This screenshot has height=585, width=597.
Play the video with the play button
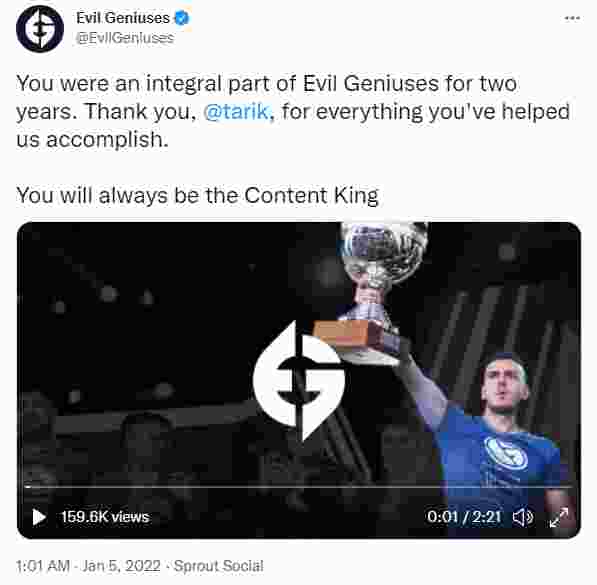(39, 517)
